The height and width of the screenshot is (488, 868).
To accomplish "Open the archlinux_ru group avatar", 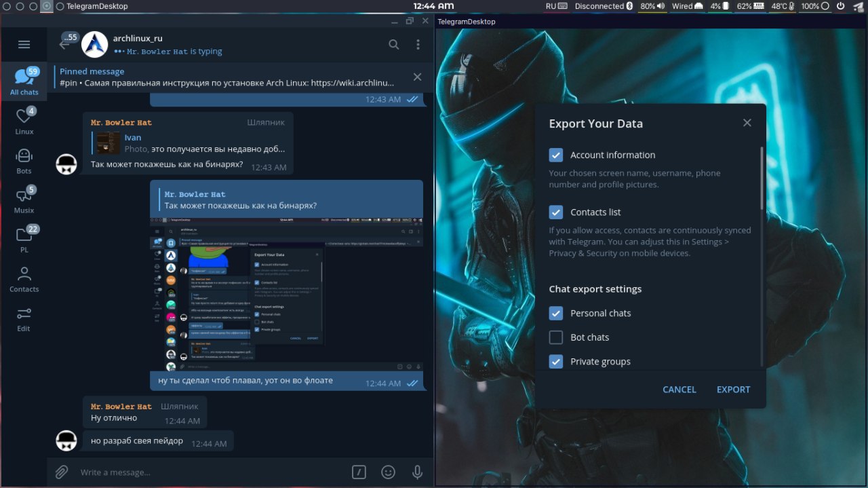I will (x=95, y=45).
